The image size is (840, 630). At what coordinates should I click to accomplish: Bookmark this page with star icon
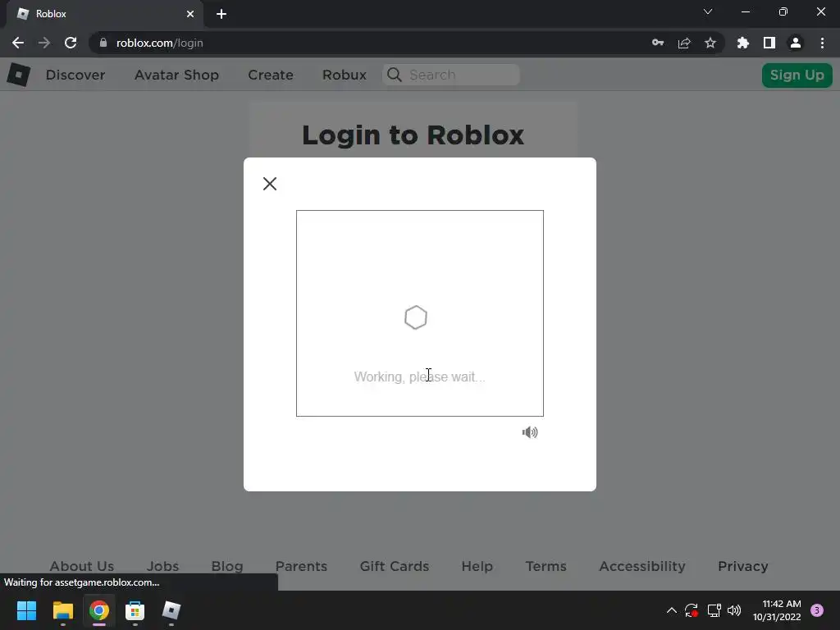pyautogui.click(x=710, y=43)
